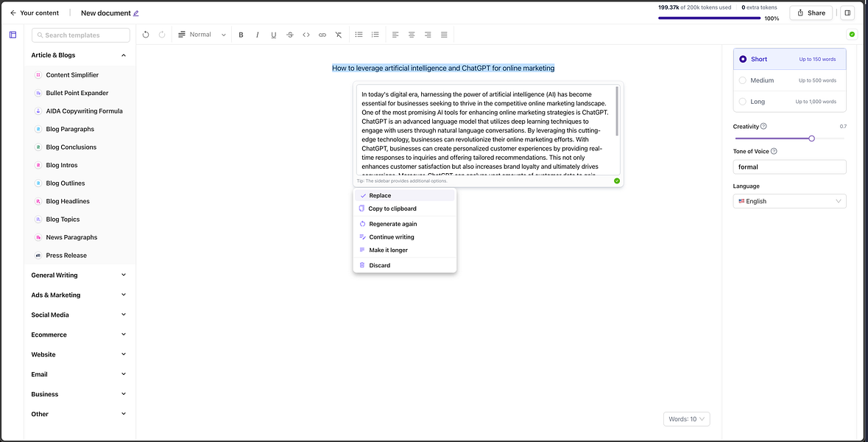This screenshot has width=868, height=442.
Task: Select the Long length option
Action: tap(789, 102)
